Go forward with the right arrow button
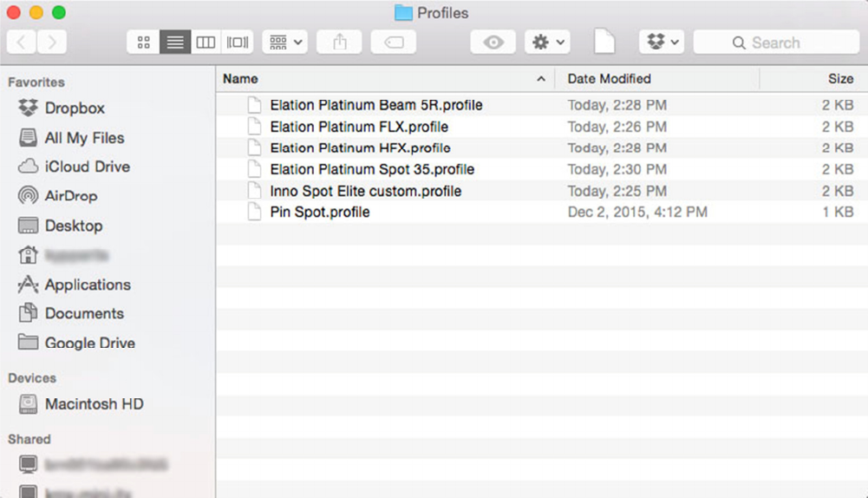 (x=52, y=43)
